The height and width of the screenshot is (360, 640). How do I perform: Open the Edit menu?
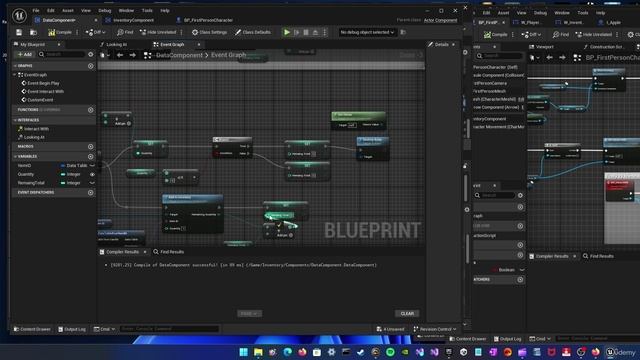pyautogui.click(x=51, y=10)
